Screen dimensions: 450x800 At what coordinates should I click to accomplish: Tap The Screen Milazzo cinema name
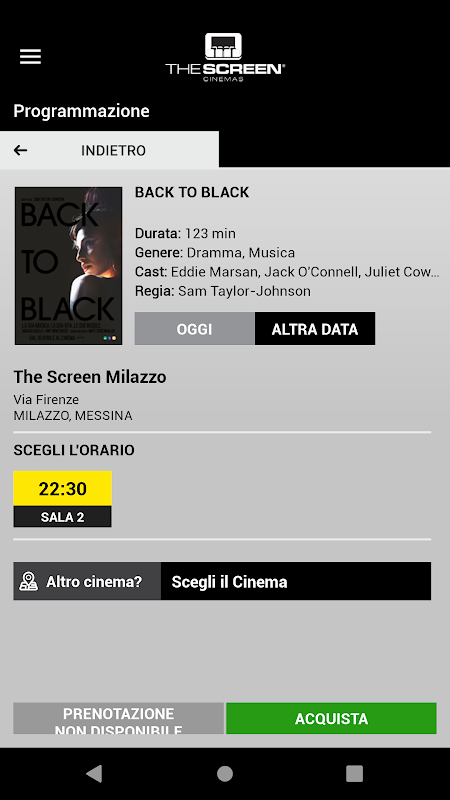point(90,377)
